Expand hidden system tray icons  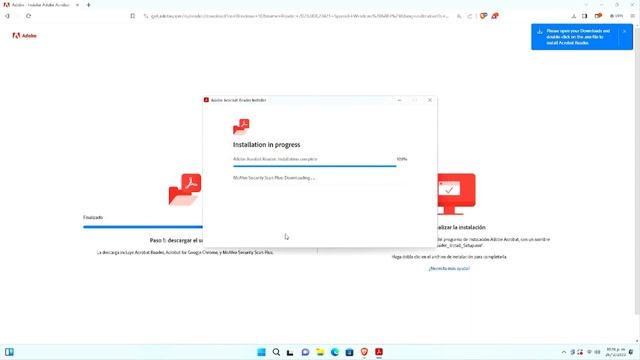tap(564, 352)
